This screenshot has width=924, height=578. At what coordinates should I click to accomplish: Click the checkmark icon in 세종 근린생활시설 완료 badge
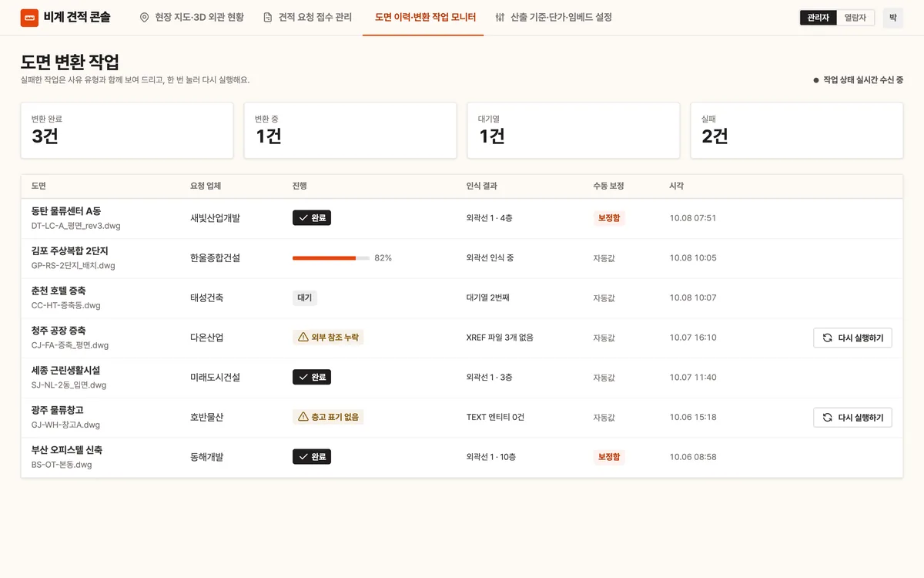pyautogui.click(x=303, y=378)
